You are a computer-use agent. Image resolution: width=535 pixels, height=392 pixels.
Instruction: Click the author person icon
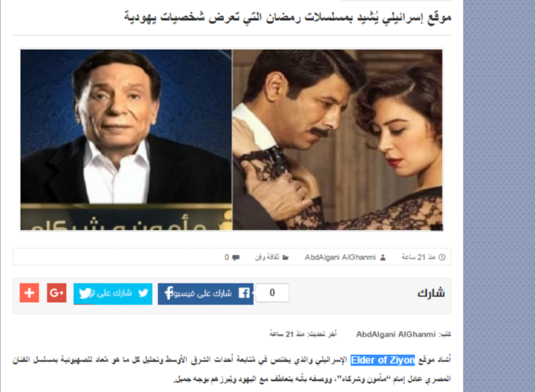tap(383, 257)
